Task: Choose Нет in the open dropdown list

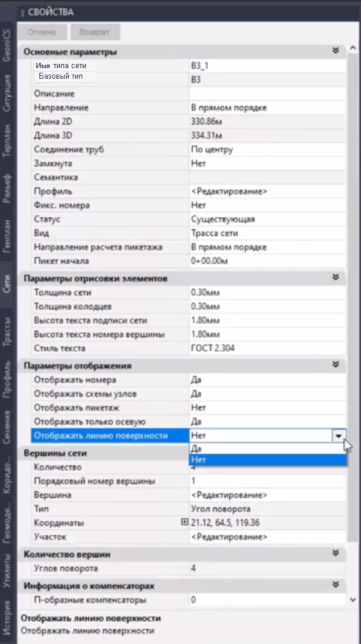Action: (267, 459)
